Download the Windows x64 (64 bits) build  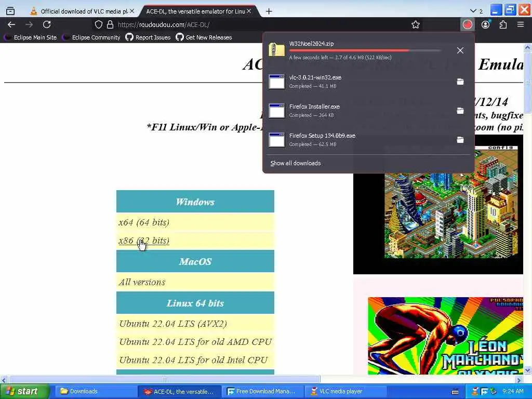click(x=144, y=222)
